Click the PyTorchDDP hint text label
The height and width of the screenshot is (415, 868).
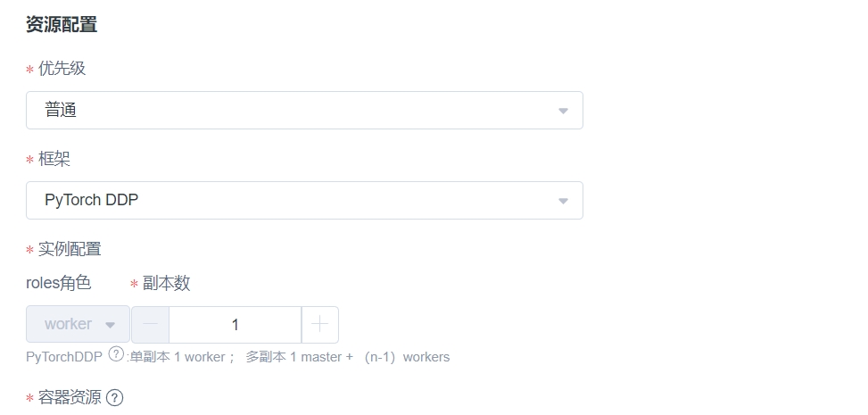(64, 357)
